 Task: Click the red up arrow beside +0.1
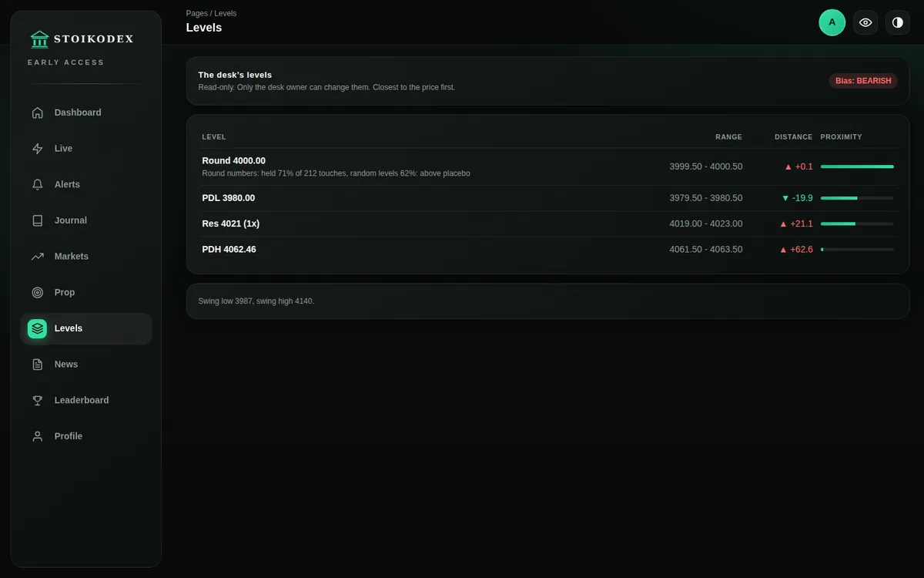coord(788,166)
